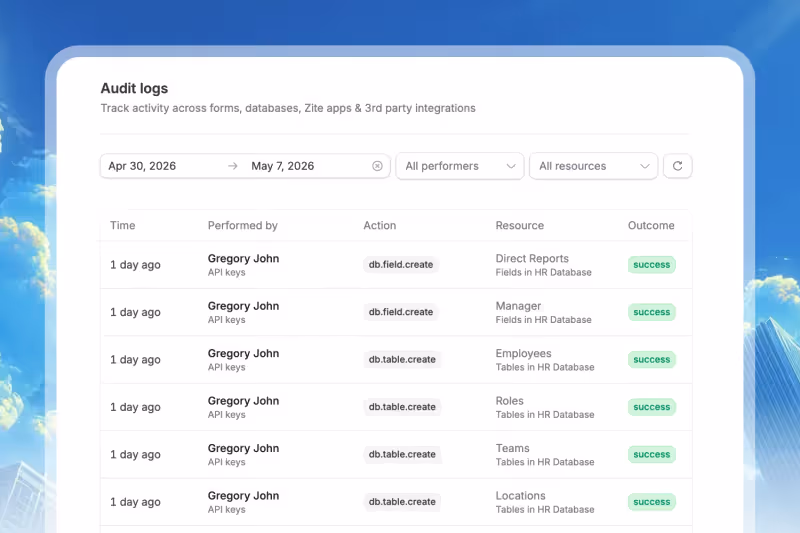Click the Outcome column header
Screen dimensions: 800x533
651,225
